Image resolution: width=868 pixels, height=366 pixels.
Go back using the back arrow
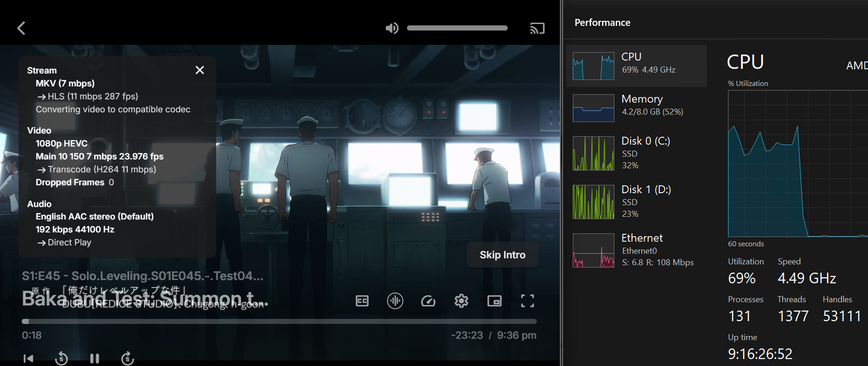(x=21, y=28)
